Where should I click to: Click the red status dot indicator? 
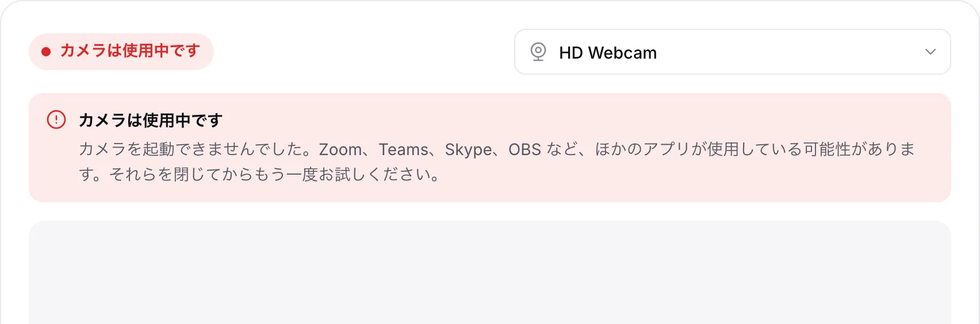point(46,52)
